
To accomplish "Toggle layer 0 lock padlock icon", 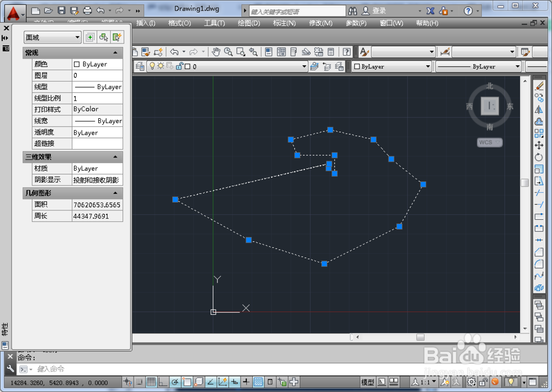I will [179, 66].
